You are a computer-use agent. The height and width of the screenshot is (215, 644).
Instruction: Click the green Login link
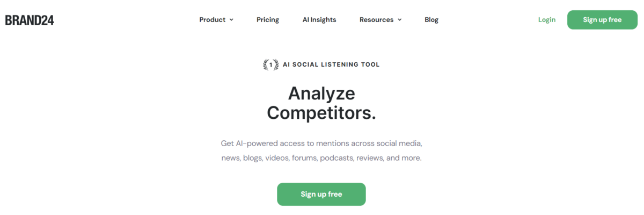click(x=547, y=20)
